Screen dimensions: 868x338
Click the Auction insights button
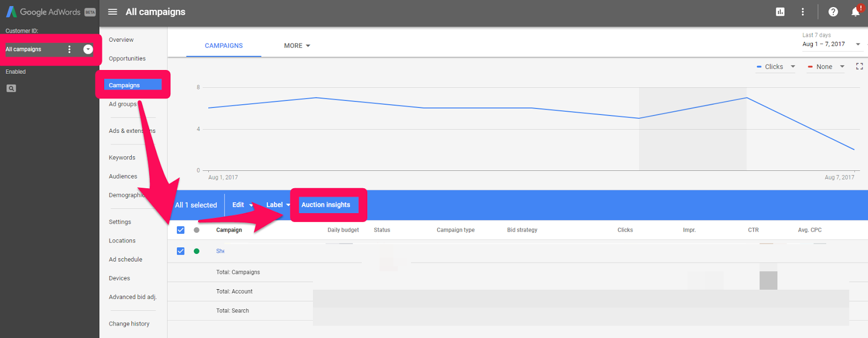(326, 205)
